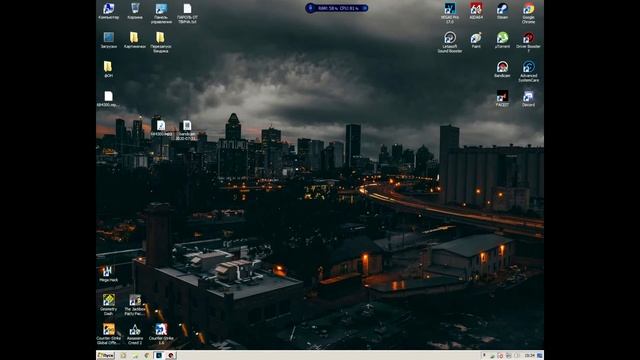The image size is (640, 360).
Task: Launch uTorrent shortcut
Action: pyautogui.click(x=502, y=40)
